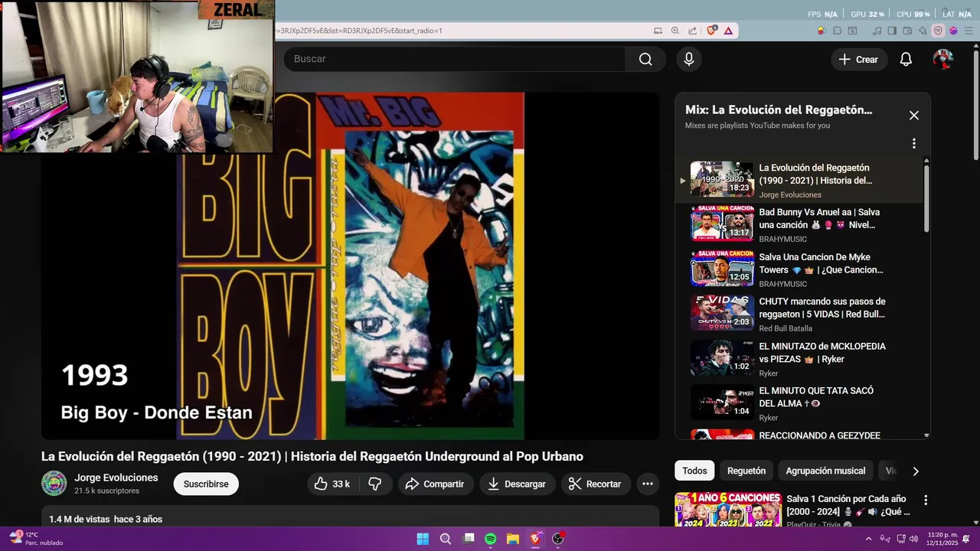This screenshot has height=551, width=980.
Task: Close the Mix playlist panel
Action: tap(914, 116)
